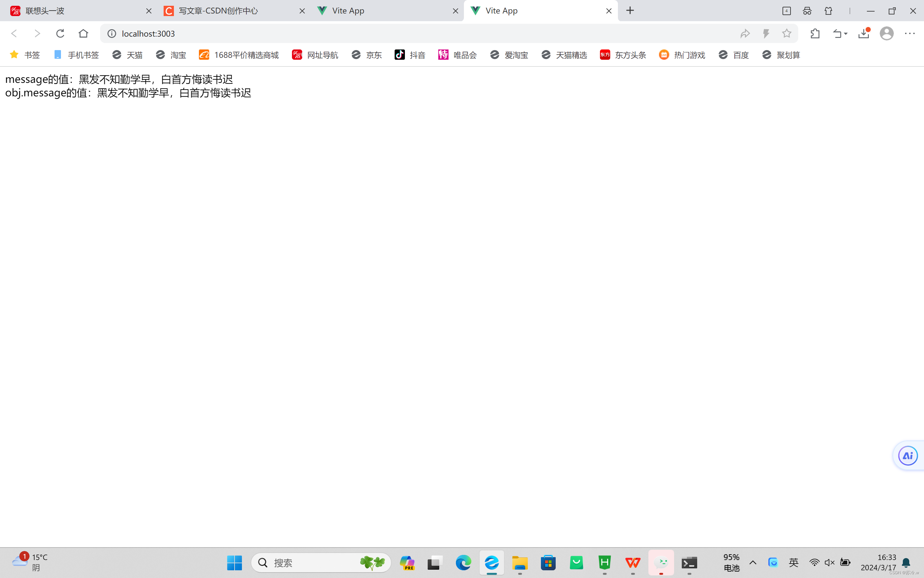Click the taskbar 搜索 search box

point(321,563)
